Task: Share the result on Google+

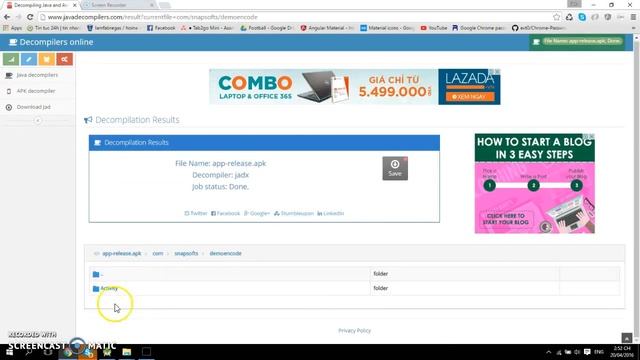Action: coord(257,213)
